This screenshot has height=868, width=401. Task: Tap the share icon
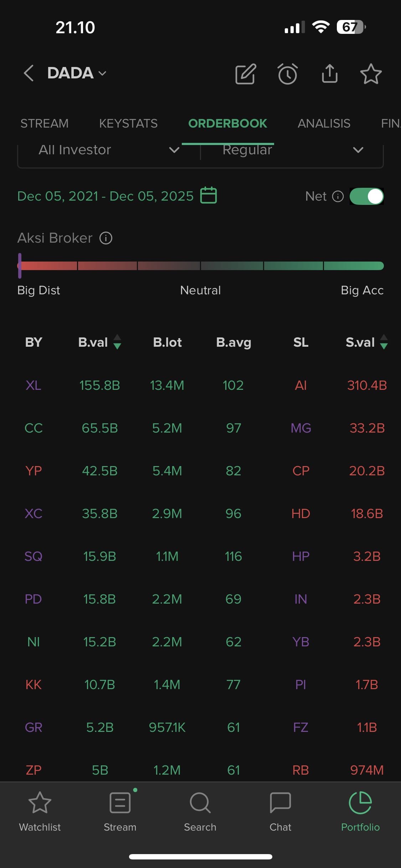[x=329, y=74]
